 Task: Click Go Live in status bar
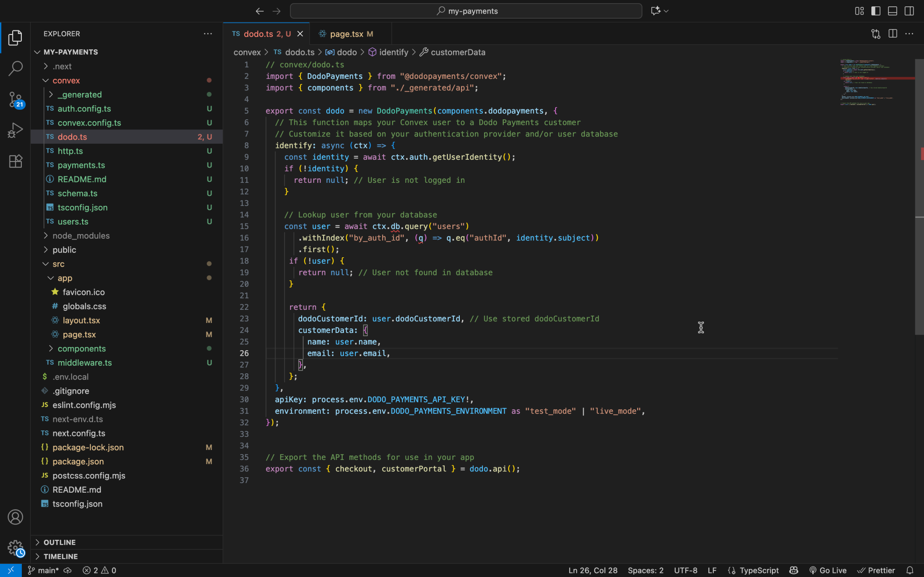828,570
